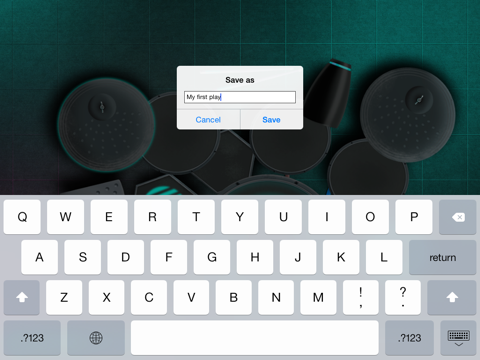Image resolution: width=480 pixels, height=360 pixels.
Task: Hit the left cymbal with teal outline
Action: 106,125
